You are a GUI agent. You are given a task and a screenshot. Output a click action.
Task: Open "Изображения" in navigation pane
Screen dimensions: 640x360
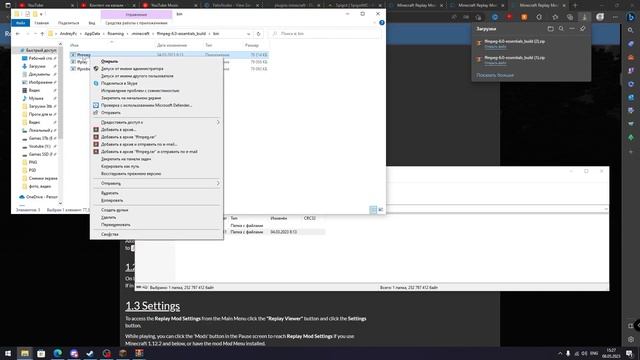pos(39,82)
